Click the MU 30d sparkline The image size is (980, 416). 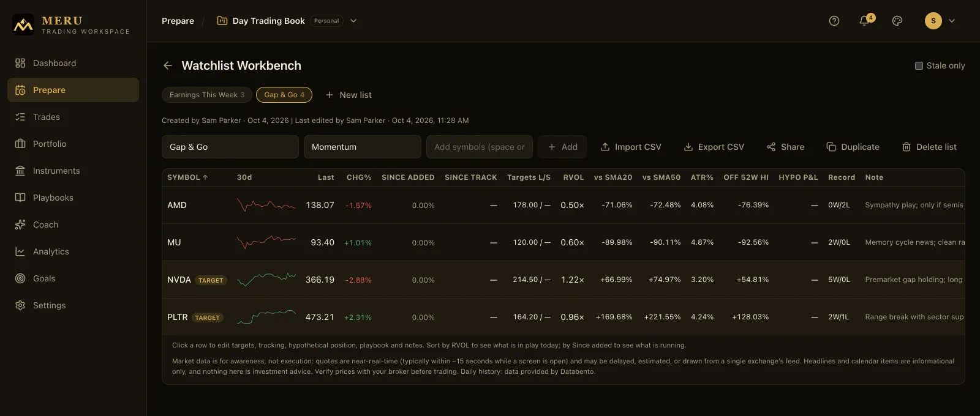tap(266, 242)
